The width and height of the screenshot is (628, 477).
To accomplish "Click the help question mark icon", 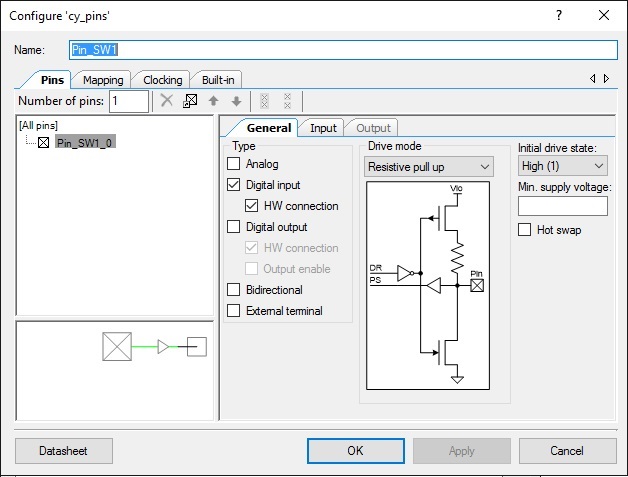I will pyautogui.click(x=558, y=15).
